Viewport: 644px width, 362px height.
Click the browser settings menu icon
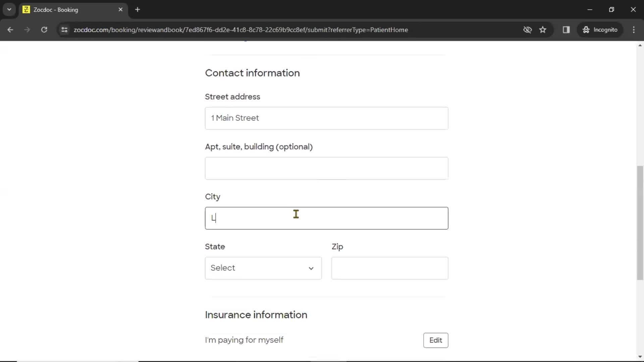pyautogui.click(x=634, y=29)
